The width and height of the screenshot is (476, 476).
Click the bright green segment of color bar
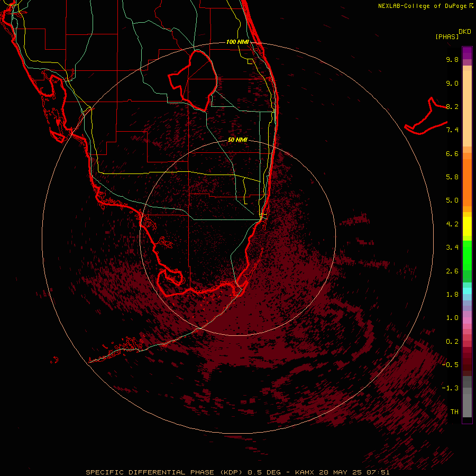467,255
